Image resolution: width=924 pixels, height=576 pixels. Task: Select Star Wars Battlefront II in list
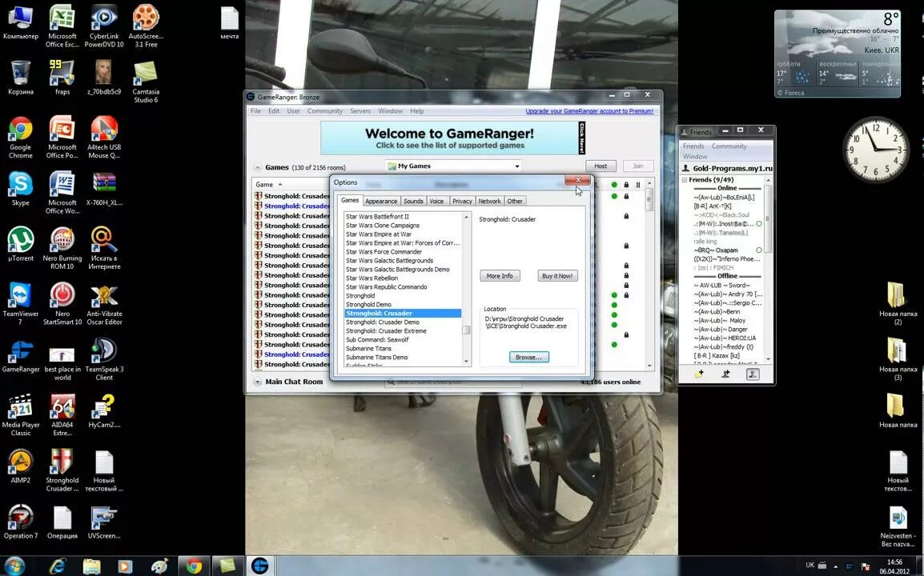(377, 217)
